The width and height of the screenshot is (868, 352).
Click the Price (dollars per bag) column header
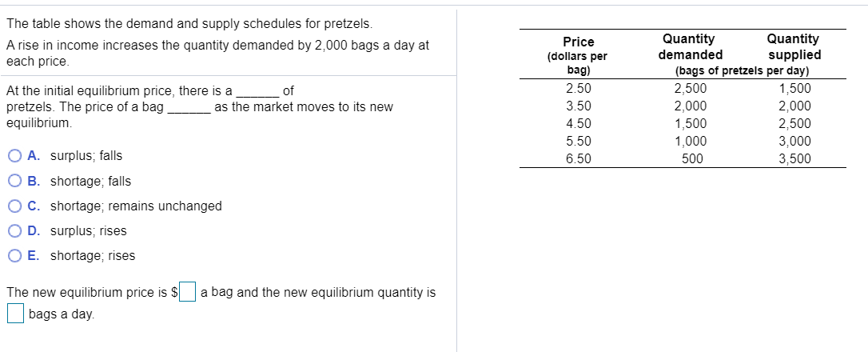point(579,56)
